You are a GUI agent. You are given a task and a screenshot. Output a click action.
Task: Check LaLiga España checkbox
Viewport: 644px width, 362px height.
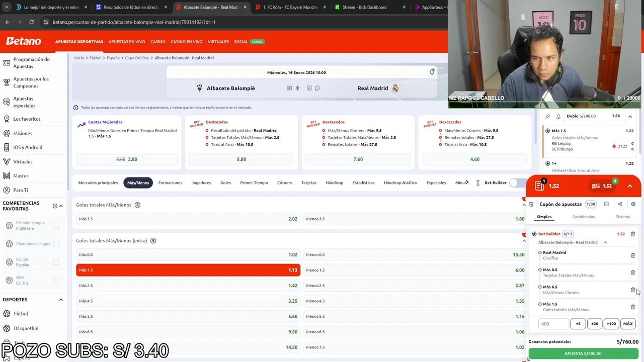56,262
